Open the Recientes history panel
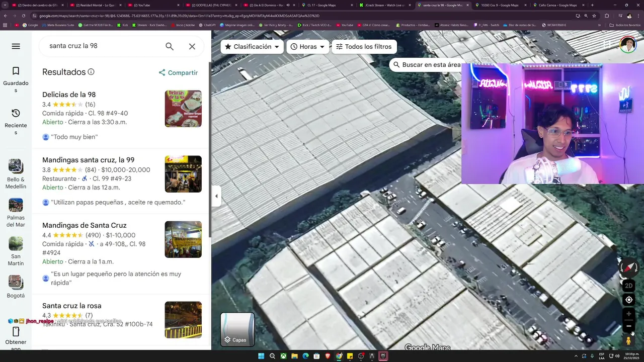This screenshot has width=644, height=362. click(x=16, y=122)
